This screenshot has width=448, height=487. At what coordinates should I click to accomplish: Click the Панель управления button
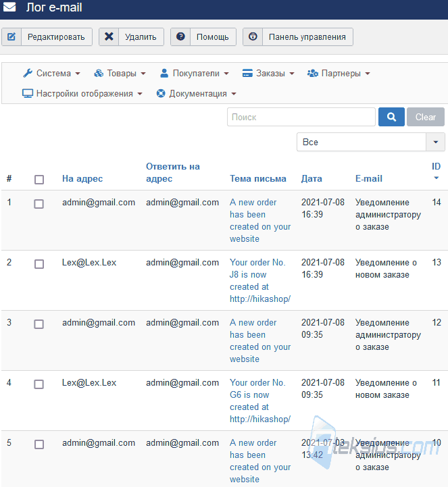[297, 37]
